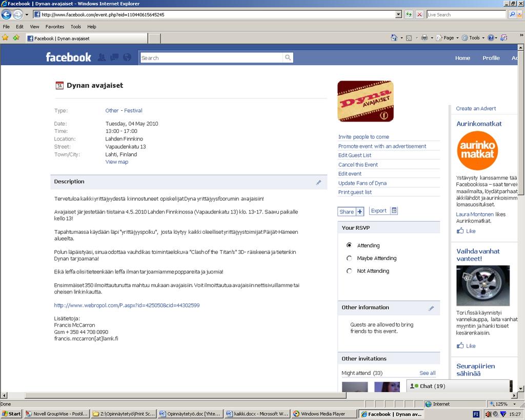Image resolution: width=525 pixels, height=420 pixels.
Task: Click Invite people to come link
Action: coord(364,136)
